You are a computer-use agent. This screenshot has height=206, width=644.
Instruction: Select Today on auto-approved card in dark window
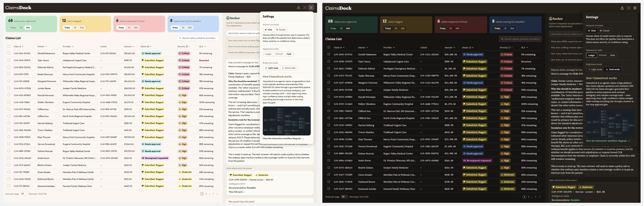coord(333,28)
